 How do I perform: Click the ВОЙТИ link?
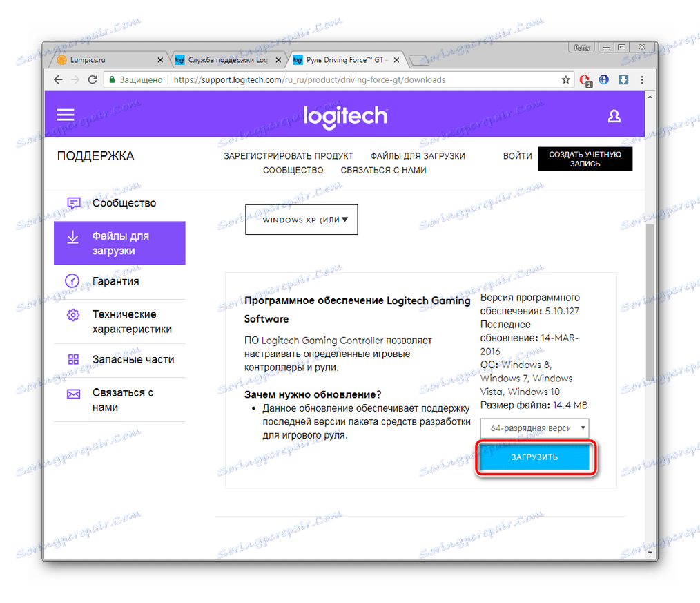pos(518,156)
